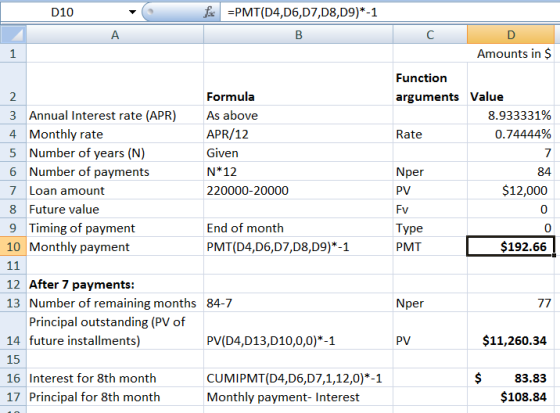
Task: Click the 83.83 interest value cell
Action: point(511,378)
